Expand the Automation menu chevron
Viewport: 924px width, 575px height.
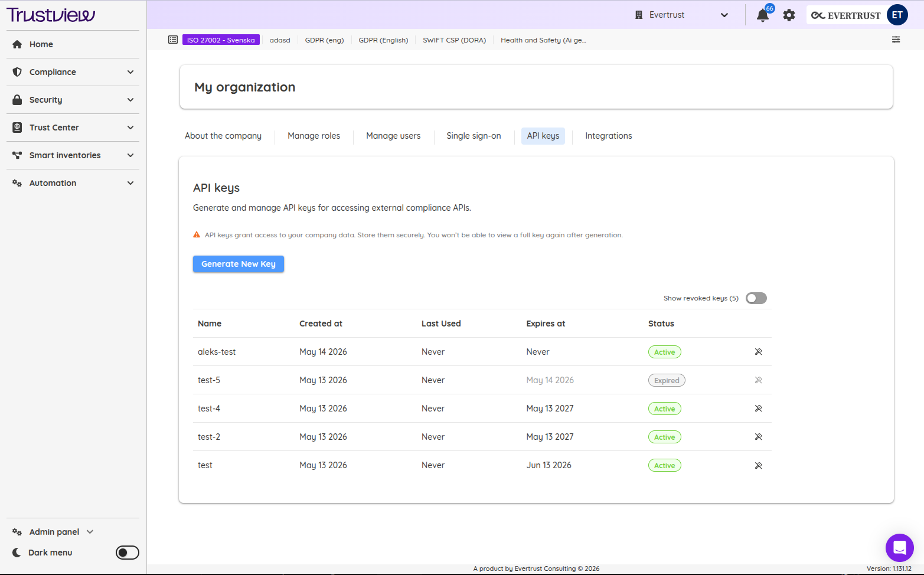130,183
